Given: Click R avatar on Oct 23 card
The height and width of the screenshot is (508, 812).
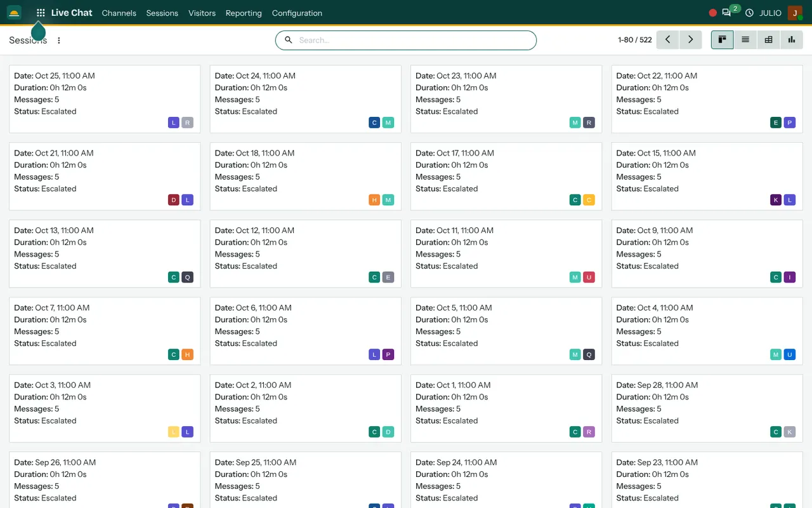Looking at the screenshot, I should point(589,123).
